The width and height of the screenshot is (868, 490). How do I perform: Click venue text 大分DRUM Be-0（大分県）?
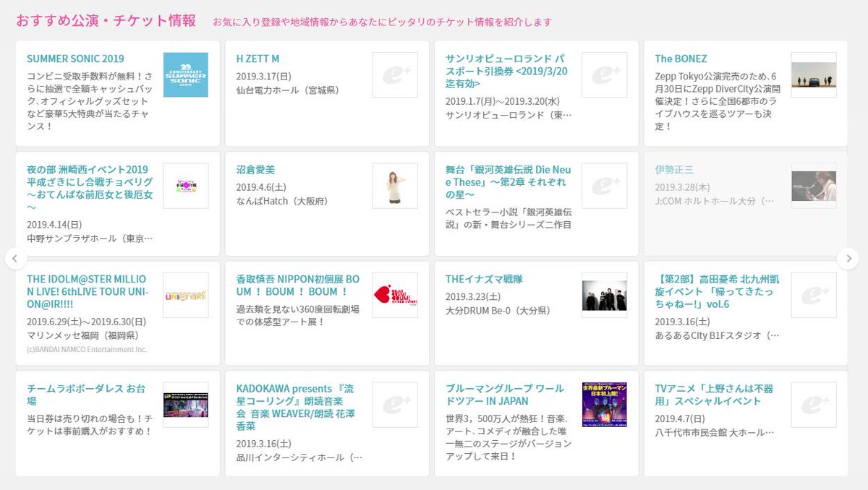coord(498,311)
